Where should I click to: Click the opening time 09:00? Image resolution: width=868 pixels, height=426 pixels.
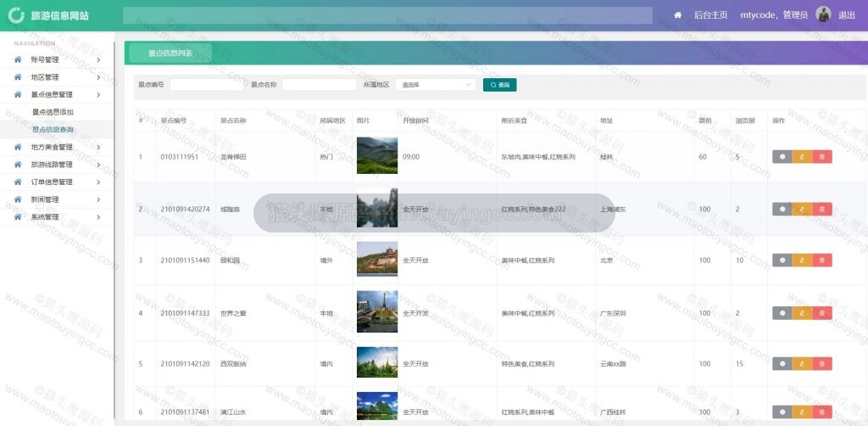[x=411, y=157]
